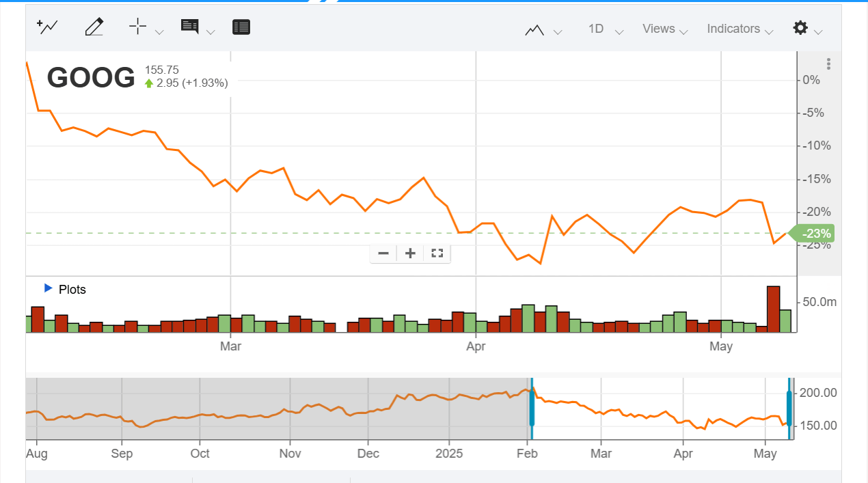Open the chart settings gear
868x483 pixels.
tap(800, 29)
